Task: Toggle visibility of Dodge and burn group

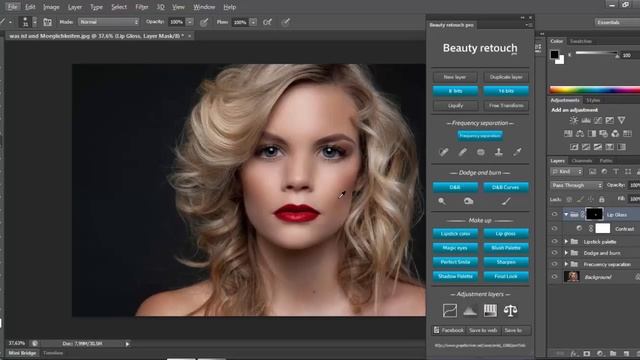Action: 554,253
